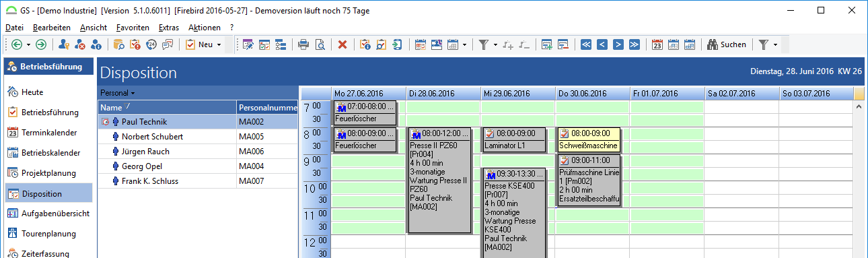Click the Suchen binoculars button

(x=727, y=44)
